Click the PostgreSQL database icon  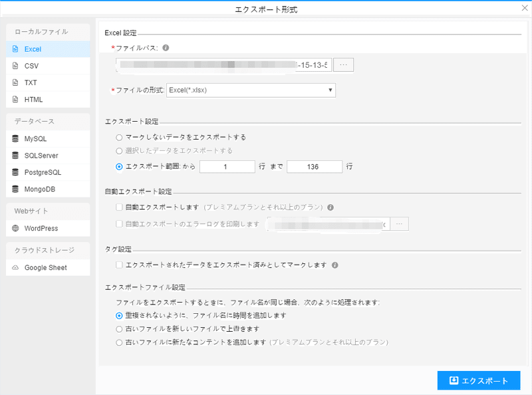tap(15, 172)
